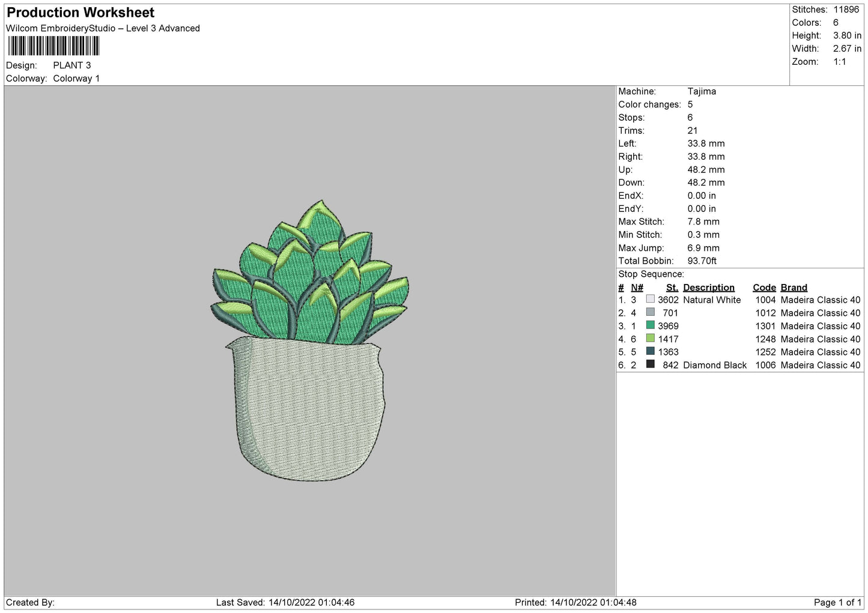Click the Left value '33.8 mm'
Image resolution: width=868 pixels, height=613 pixels.
[706, 143]
